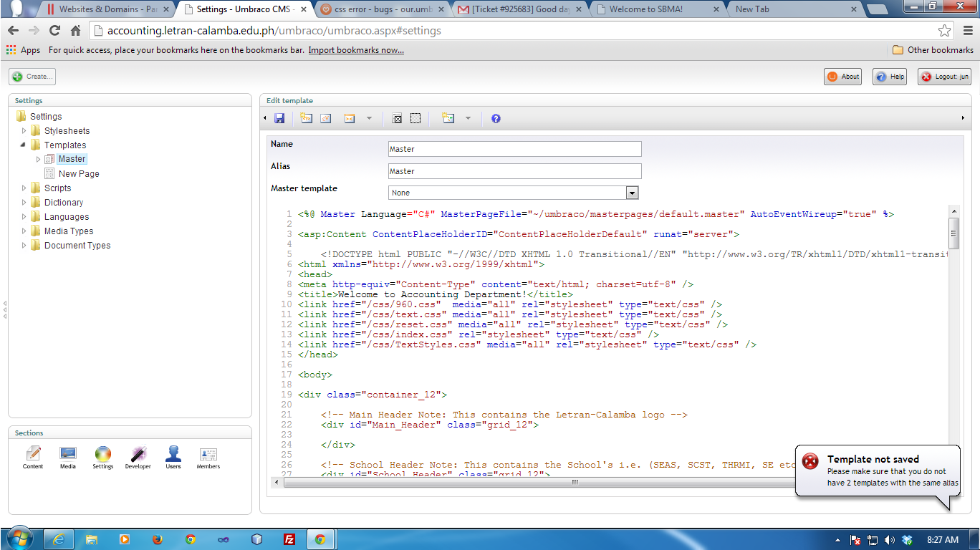Open the Apps shortcut in bookmarks bar
Image resolution: width=980 pixels, height=550 pixels.
click(23, 50)
